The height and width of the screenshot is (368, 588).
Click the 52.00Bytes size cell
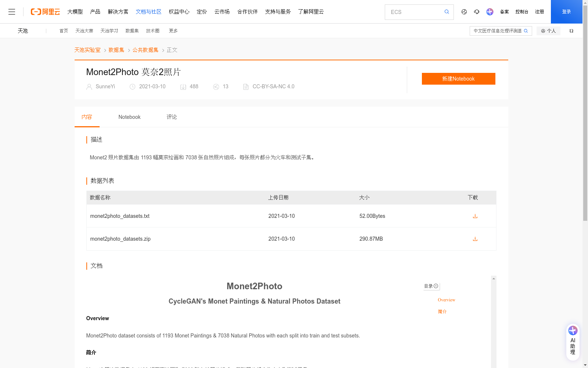pyautogui.click(x=372, y=216)
